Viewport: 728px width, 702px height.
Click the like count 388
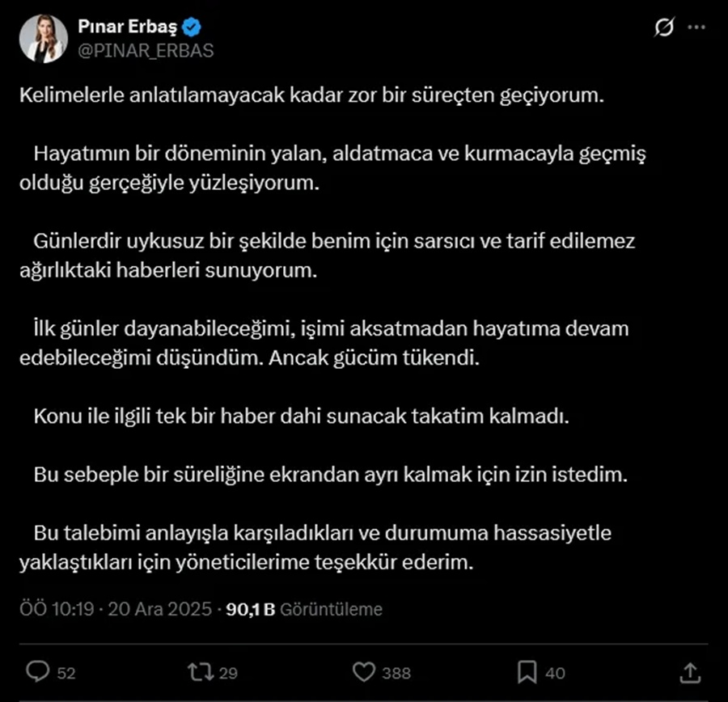(x=396, y=672)
